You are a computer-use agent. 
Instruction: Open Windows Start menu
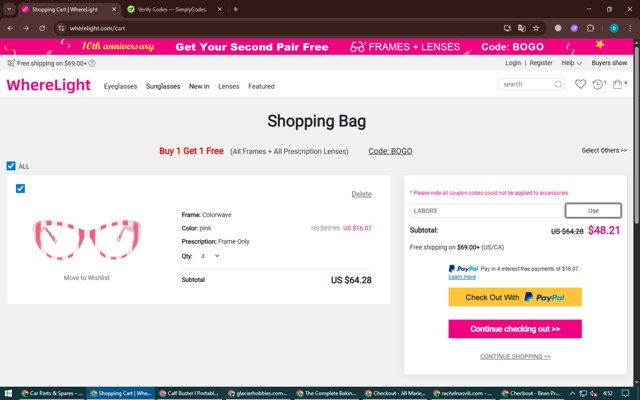pyautogui.click(x=8, y=393)
